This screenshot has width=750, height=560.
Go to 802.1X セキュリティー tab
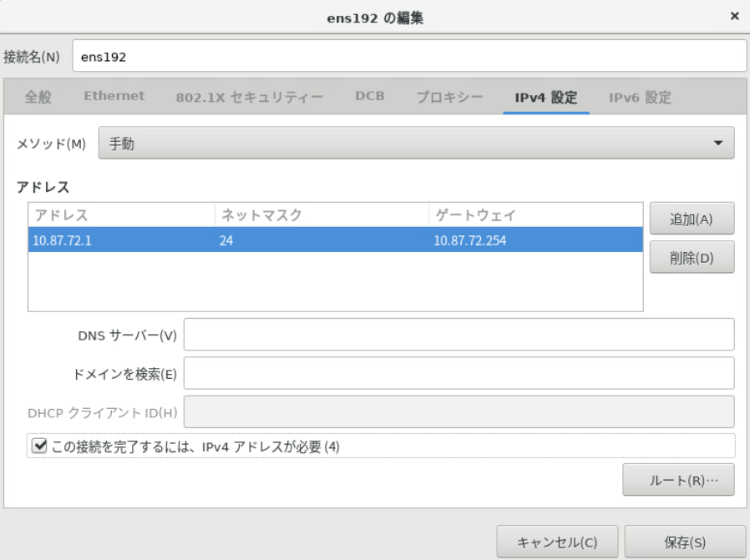pyautogui.click(x=249, y=97)
